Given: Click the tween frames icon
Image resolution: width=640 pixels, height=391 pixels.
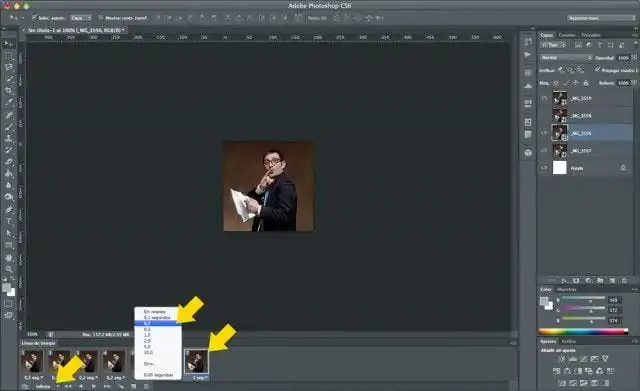Looking at the screenshot, I should [x=121, y=386].
